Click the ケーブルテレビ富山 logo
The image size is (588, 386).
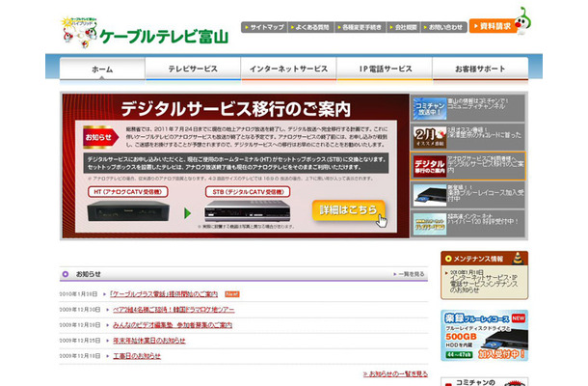pos(145,33)
